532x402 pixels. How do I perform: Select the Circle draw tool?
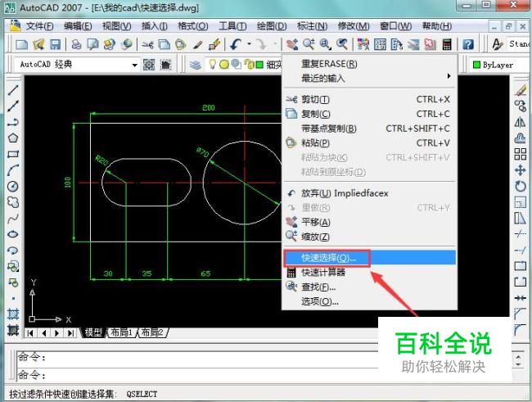coord(13,186)
